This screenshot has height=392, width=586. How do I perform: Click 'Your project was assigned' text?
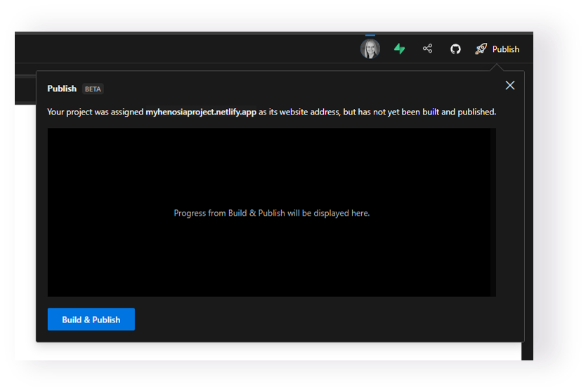click(95, 112)
